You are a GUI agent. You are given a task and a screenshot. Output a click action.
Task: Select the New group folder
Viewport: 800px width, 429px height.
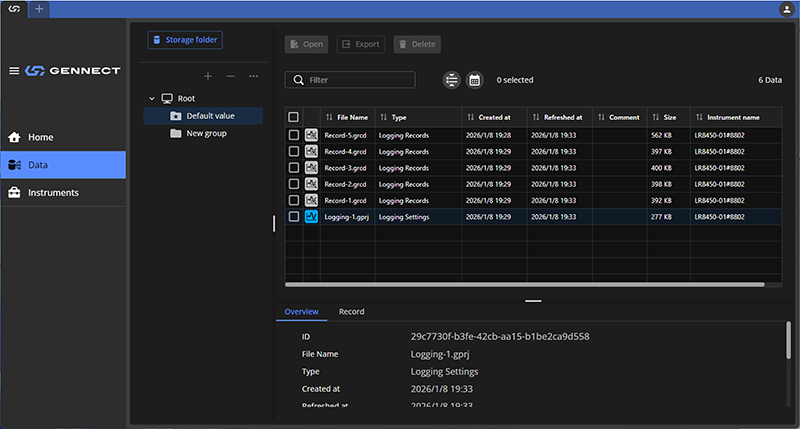point(203,133)
